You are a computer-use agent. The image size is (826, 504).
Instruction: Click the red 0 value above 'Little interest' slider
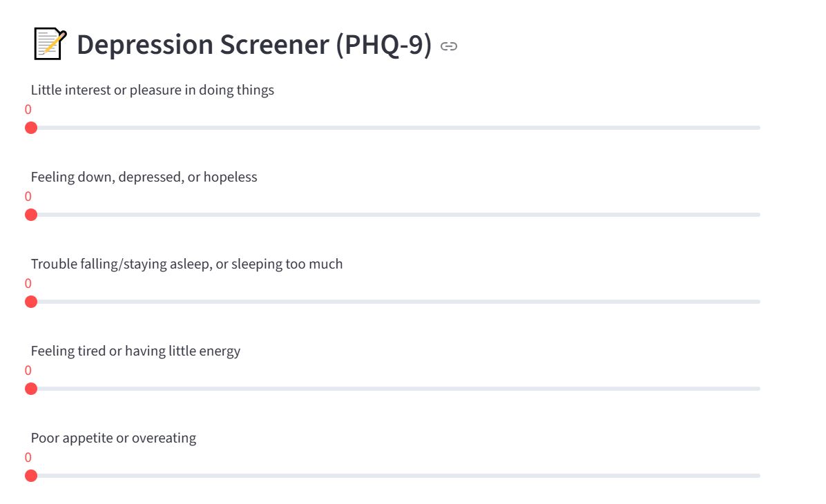28,110
